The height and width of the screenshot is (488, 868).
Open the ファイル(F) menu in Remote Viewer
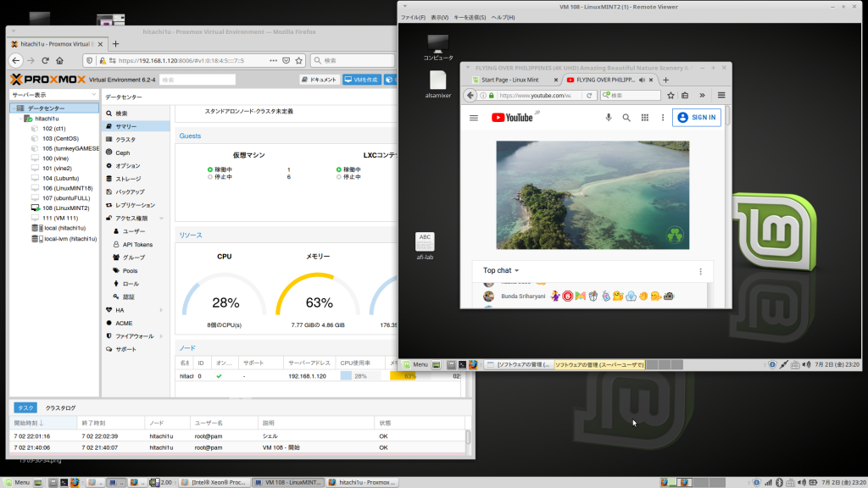pyautogui.click(x=413, y=17)
